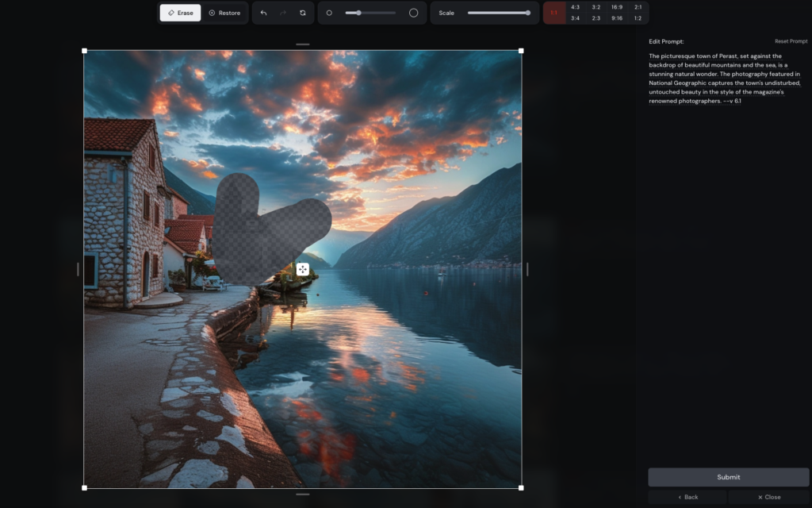Image resolution: width=812 pixels, height=508 pixels.
Task: Click the bottom-right corner crop handle
Action: pyautogui.click(x=521, y=488)
